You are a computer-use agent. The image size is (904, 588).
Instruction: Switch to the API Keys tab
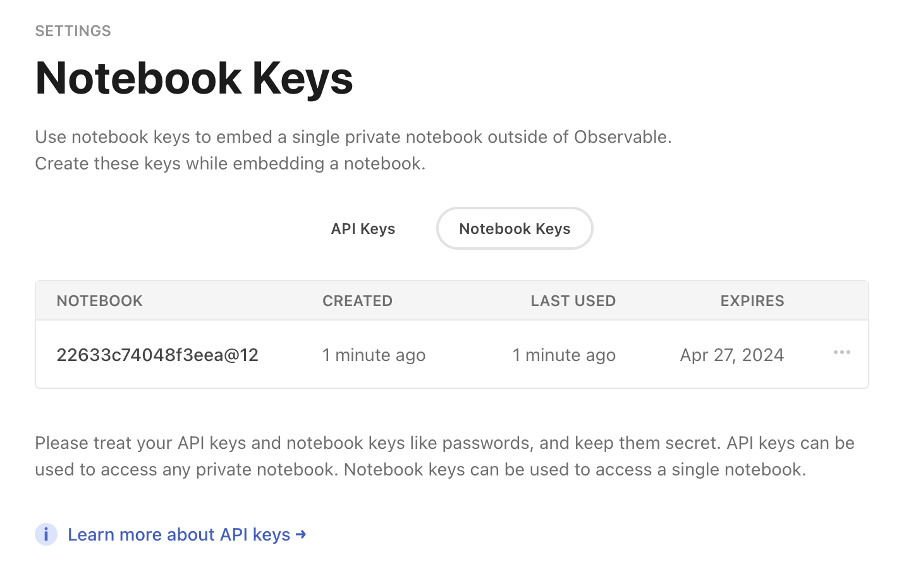[363, 228]
